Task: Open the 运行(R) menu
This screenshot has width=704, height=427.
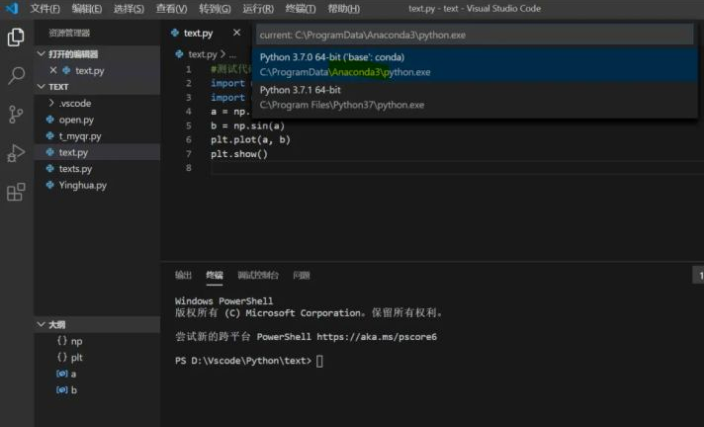Action: (x=258, y=9)
